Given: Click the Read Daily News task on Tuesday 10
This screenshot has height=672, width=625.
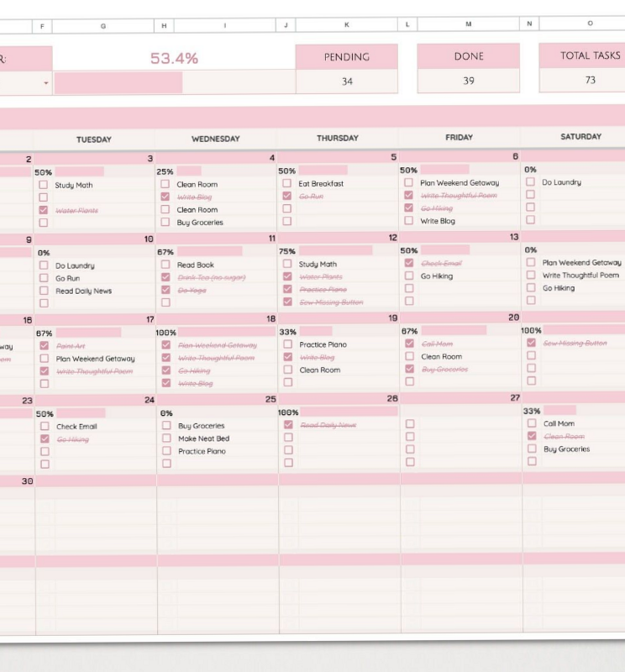Looking at the screenshot, I should 84,291.
